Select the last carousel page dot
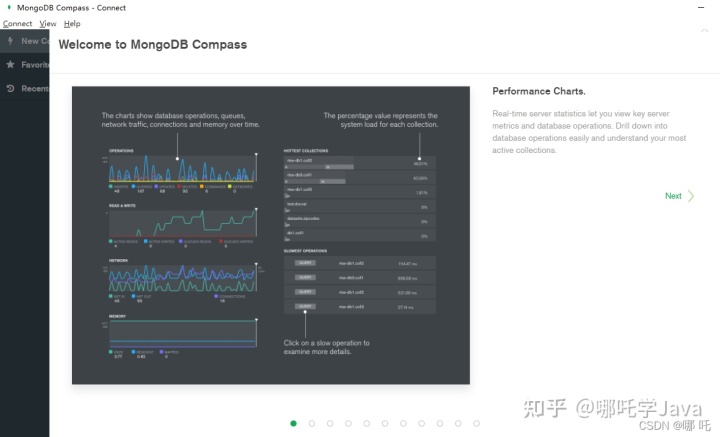The height and width of the screenshot is (437, 720). pyautogui.click(x=476, y=423)
